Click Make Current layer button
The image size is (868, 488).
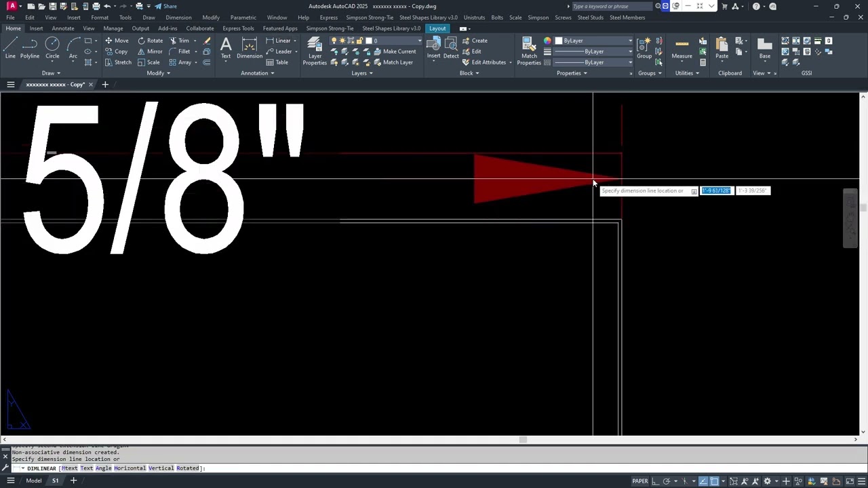click(395, 52)
